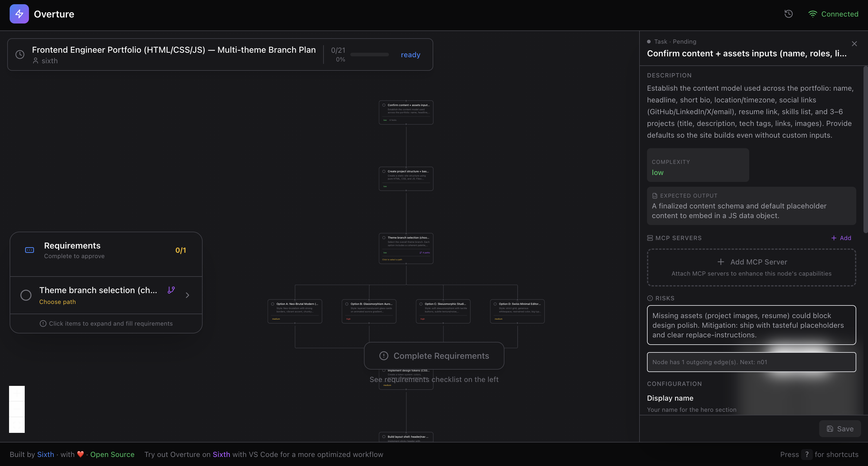Image resolution: width=868 pixels, height=466 pixels.
Task: Click the Save button
Action: point(840,429)
